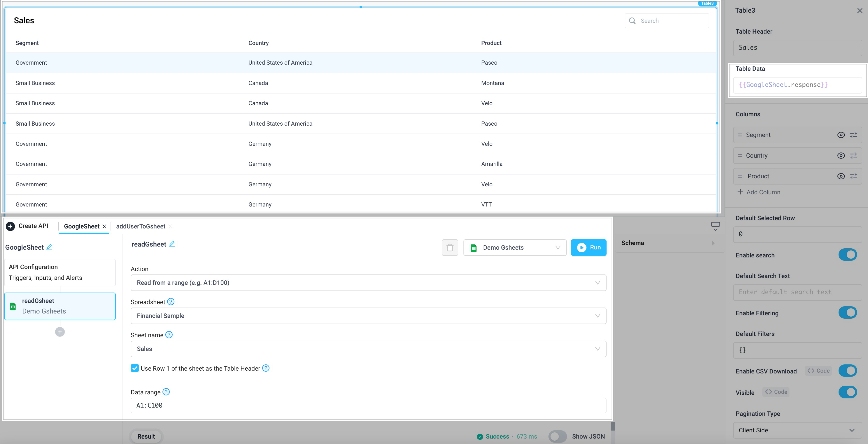
Task: Open column settings for the Product column
Action: tap(854, 176)
